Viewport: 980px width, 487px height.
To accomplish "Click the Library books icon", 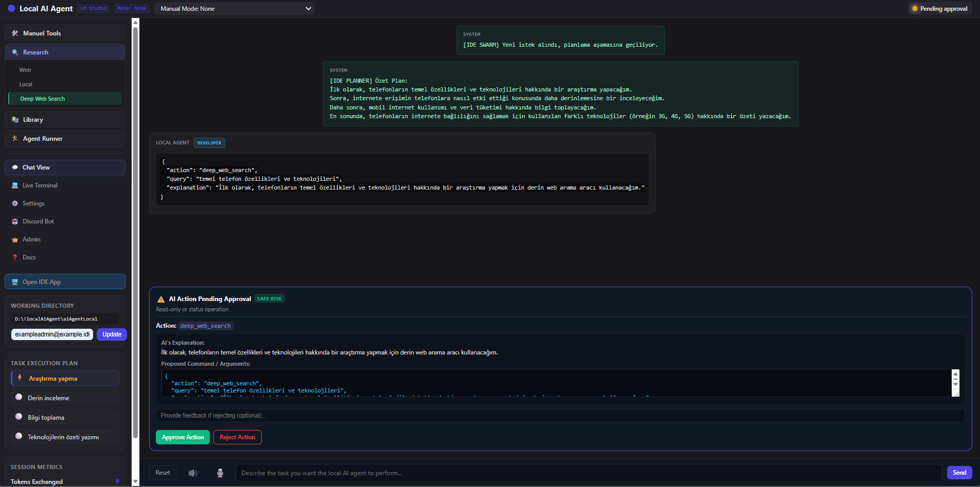I will [x=15, y=120].
